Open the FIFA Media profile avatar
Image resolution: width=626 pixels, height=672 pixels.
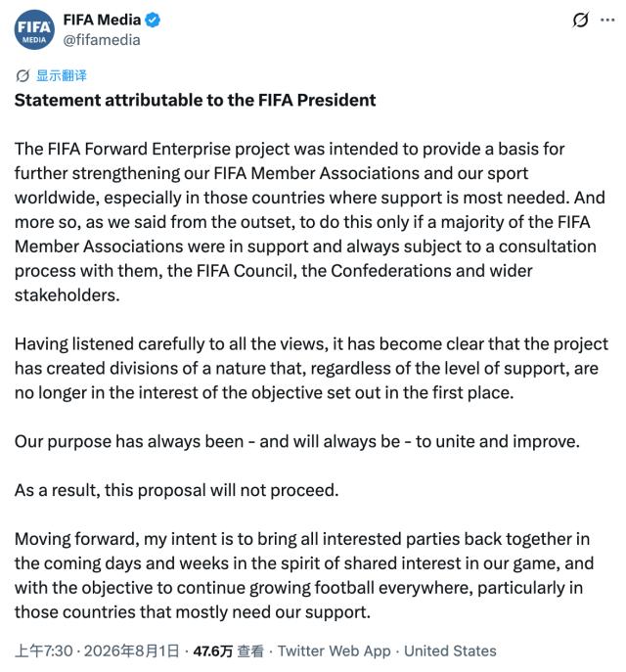click(34, 29)
